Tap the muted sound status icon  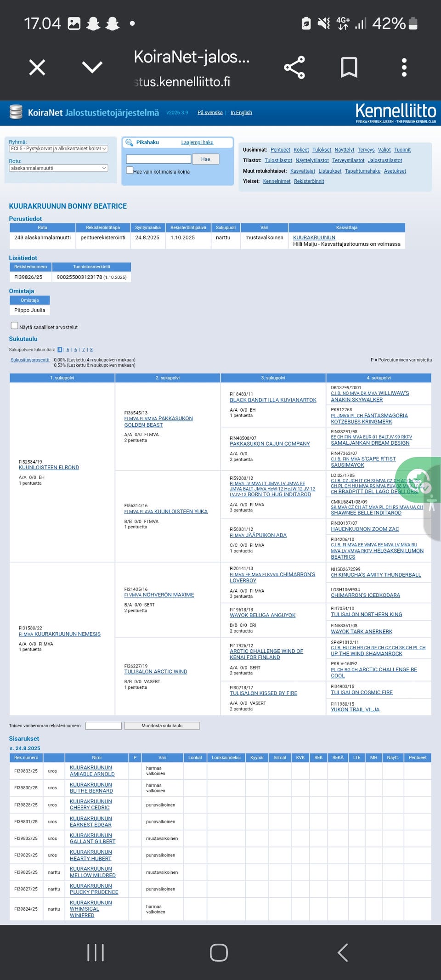323,23
